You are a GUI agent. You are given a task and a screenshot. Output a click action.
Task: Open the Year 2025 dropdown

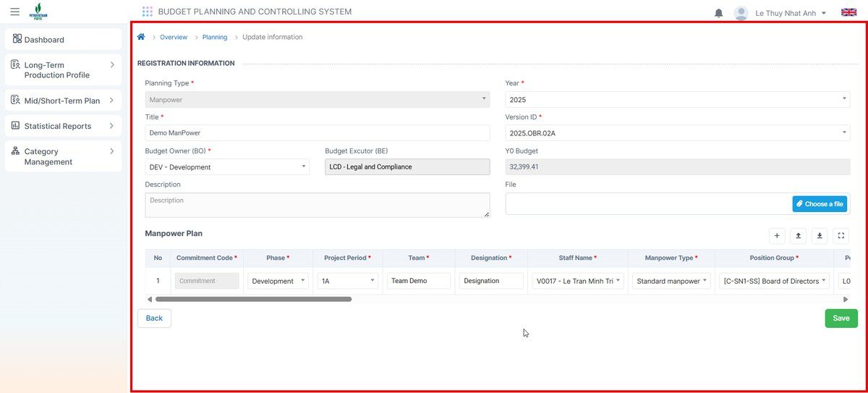[x=678, y=99]
